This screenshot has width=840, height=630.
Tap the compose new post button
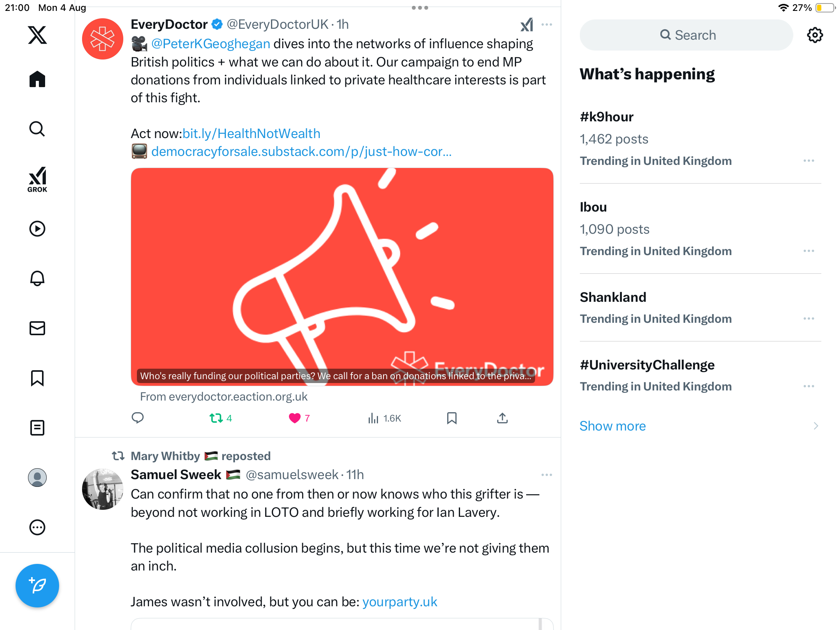(x=37, y=586)
